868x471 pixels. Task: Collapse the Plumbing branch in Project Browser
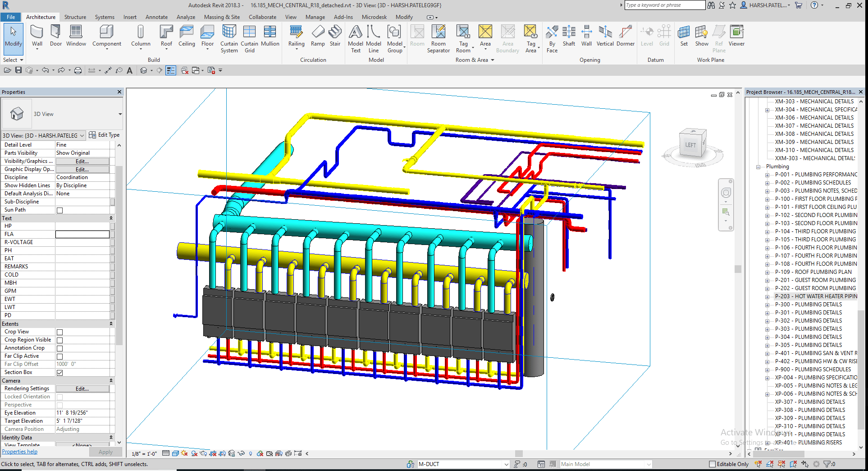pyautogui.click(x=758, y=166)
